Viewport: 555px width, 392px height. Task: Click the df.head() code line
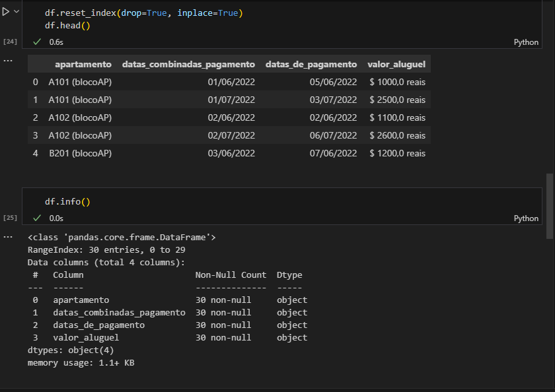tap(67, 26)
